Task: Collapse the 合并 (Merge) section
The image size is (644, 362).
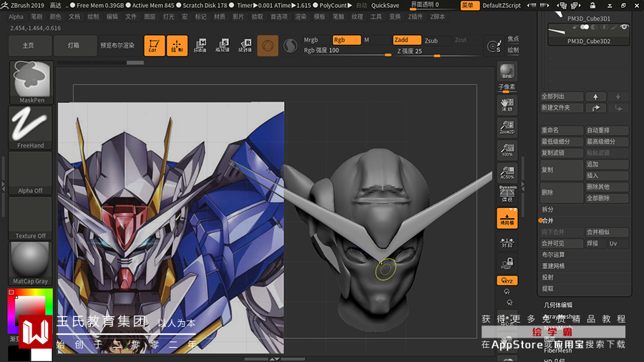Action: [548, 221]
